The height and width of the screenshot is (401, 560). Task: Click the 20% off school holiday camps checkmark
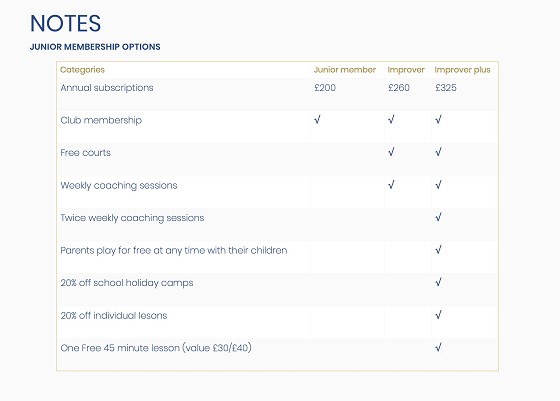438,282
